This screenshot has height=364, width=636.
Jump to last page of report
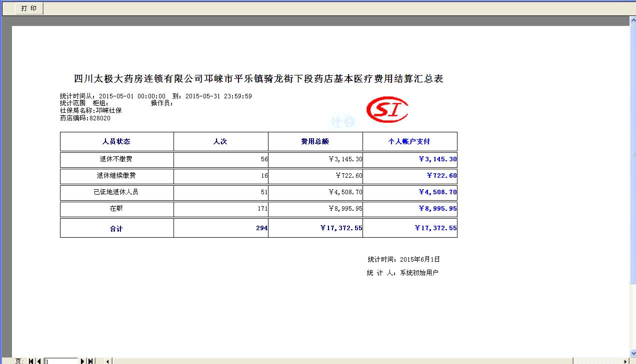tap(90, 361)
